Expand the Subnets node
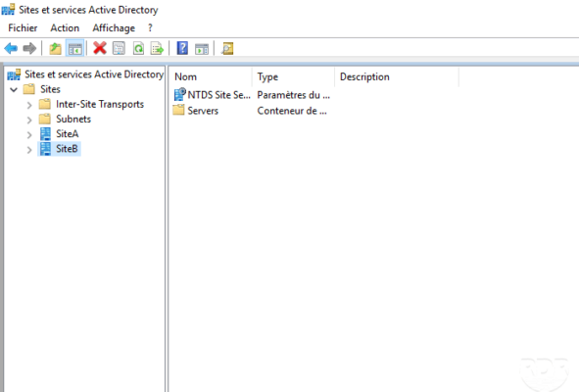Screen dimensions: 579x392 pyautogui.click(x=29, y=120)
